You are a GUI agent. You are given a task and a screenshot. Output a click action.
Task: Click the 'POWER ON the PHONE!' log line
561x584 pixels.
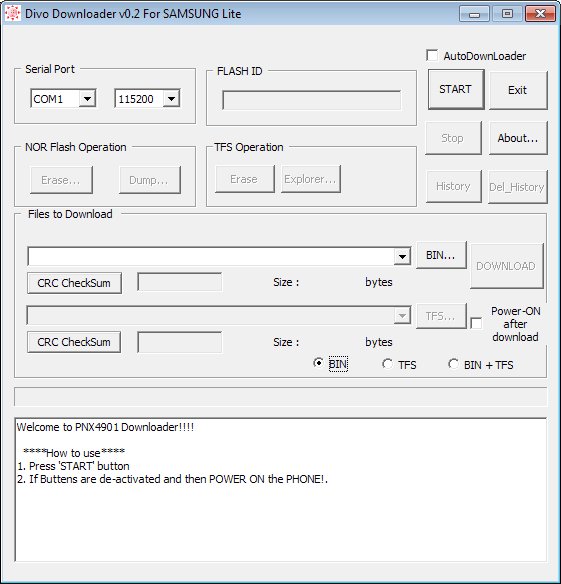pyautogui.click(x=267, y=479)
